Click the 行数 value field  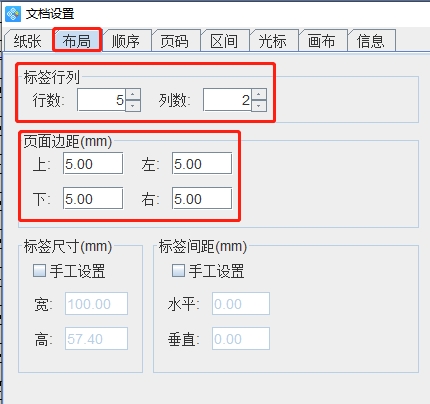click(101, 100)
